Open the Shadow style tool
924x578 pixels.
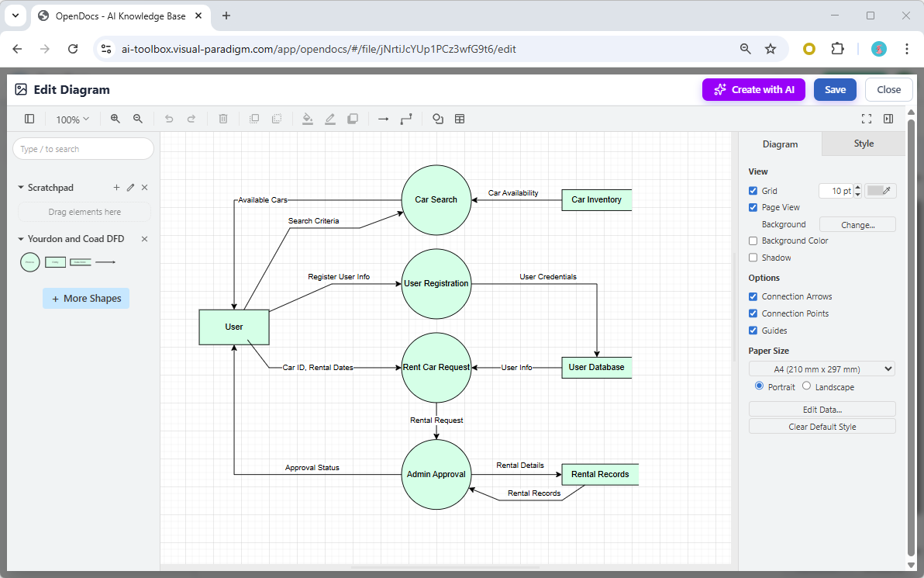353,119
